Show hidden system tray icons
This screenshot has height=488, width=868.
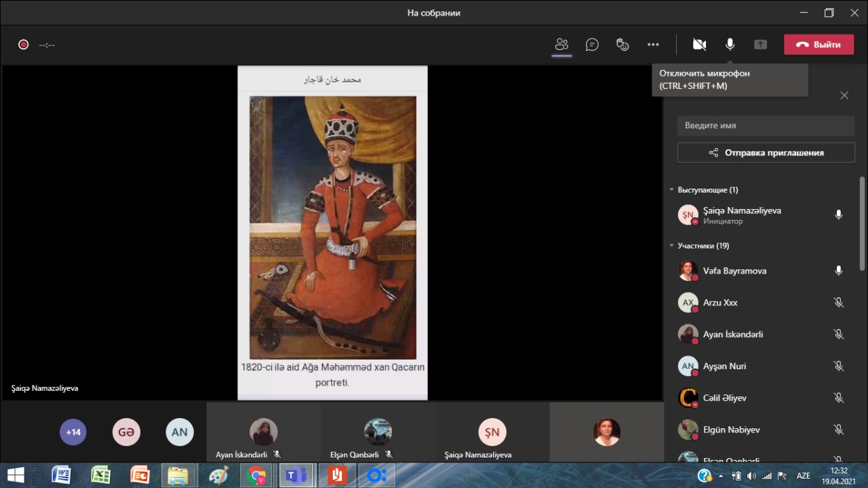pyautogui.click(x=721, y=475)
